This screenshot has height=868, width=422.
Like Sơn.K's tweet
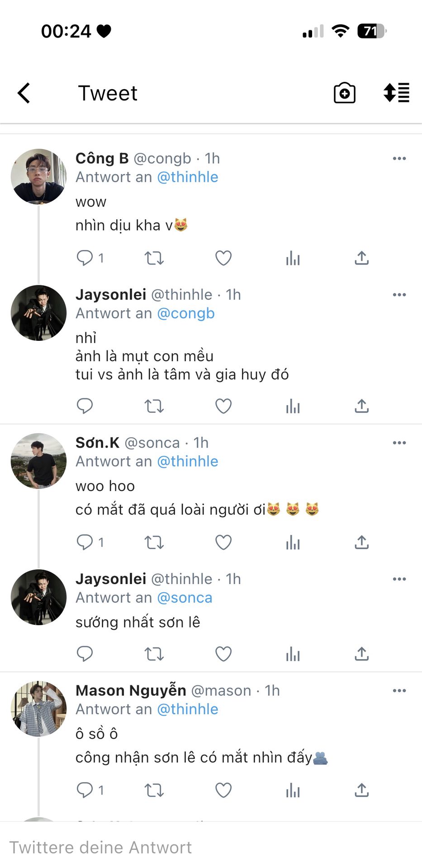coord(223,542)
